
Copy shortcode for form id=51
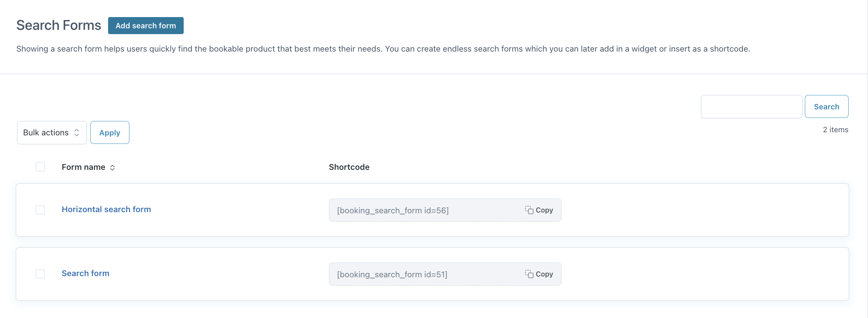[x=539, y=274]
